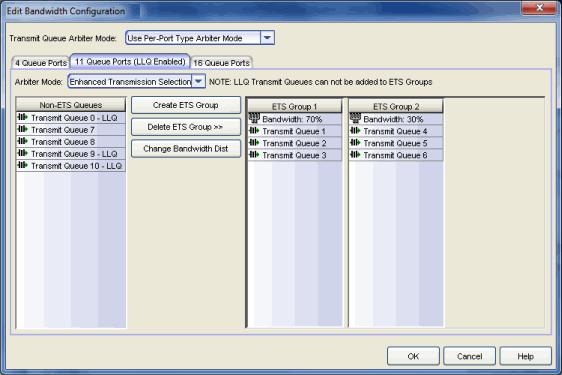Click the queue icon beside Transmit Queue 8

click(x=23, y=141)
